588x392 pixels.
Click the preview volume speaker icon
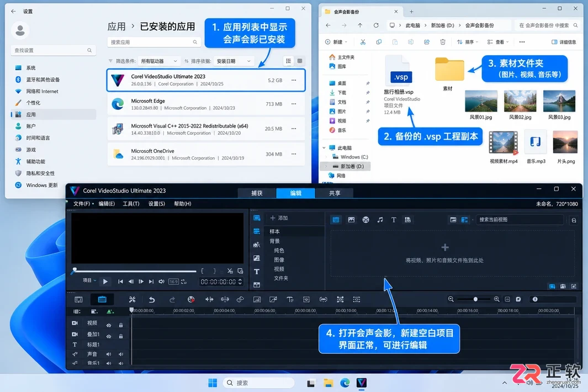[161, 282]
